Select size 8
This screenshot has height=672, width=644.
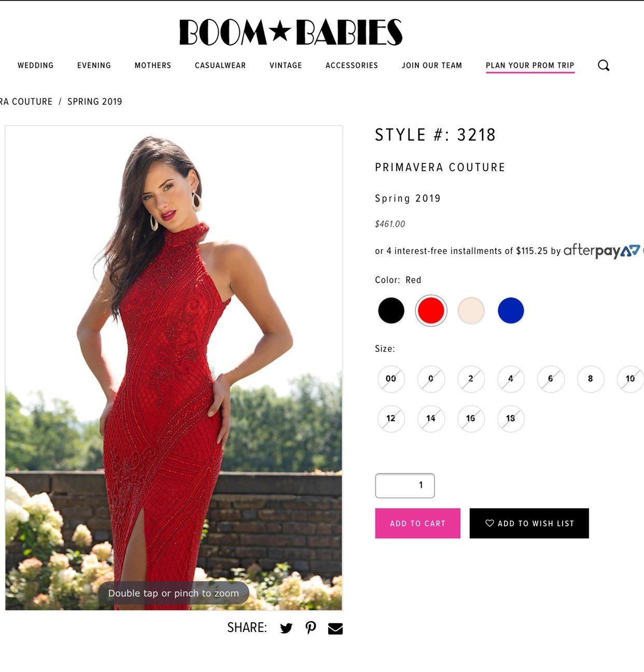click(x=591, y=379)
